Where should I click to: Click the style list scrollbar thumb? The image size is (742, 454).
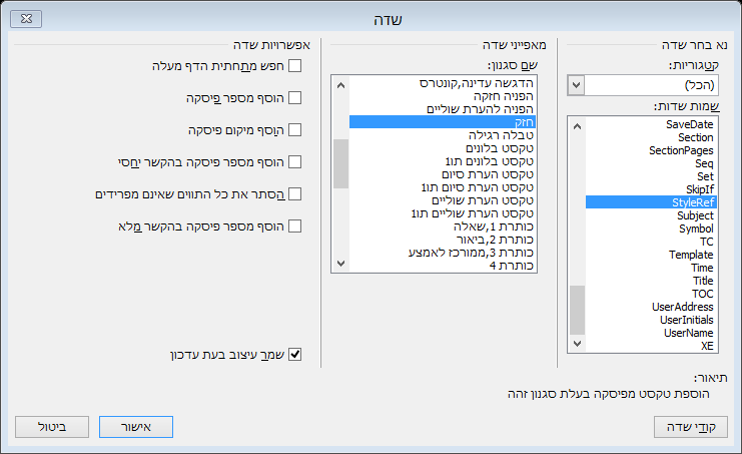pos(341,164)
